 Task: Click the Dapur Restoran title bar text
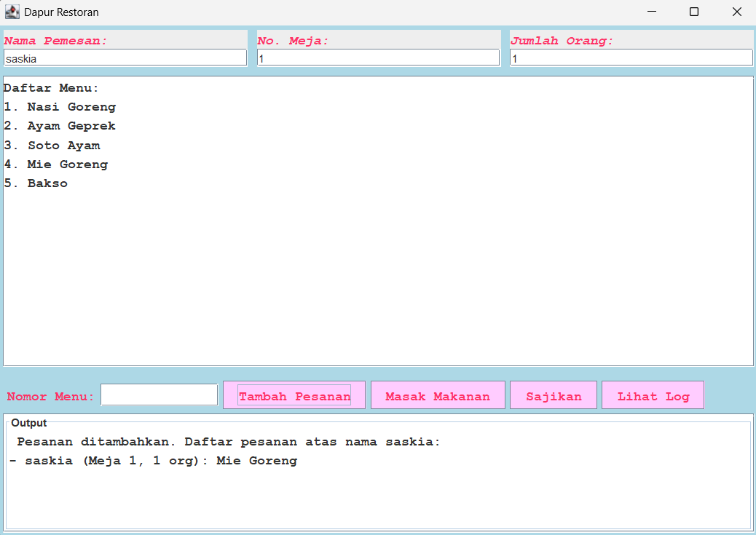pos(61,12)
